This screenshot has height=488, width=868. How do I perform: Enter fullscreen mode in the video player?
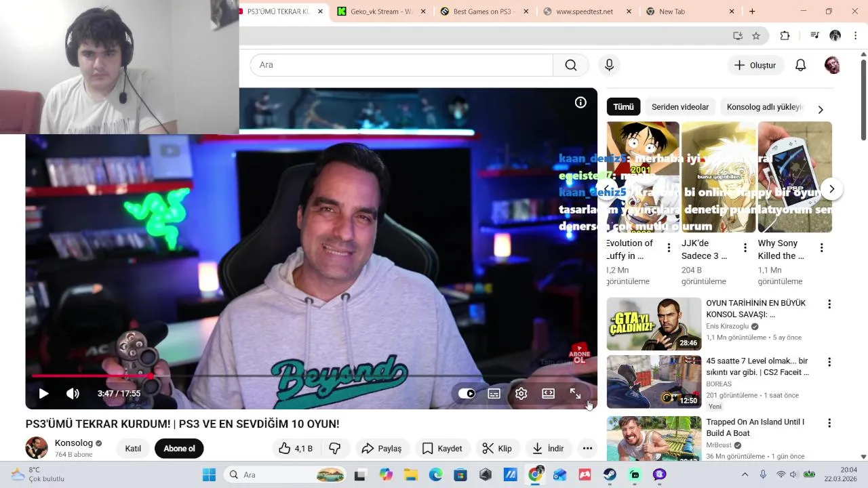[x=575, y=394]
